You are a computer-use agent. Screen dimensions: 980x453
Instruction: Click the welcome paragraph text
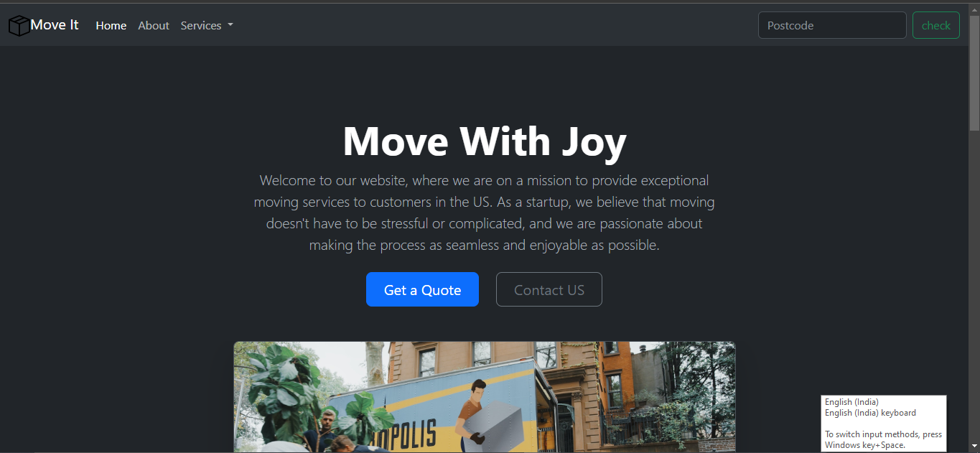(485, 213)
